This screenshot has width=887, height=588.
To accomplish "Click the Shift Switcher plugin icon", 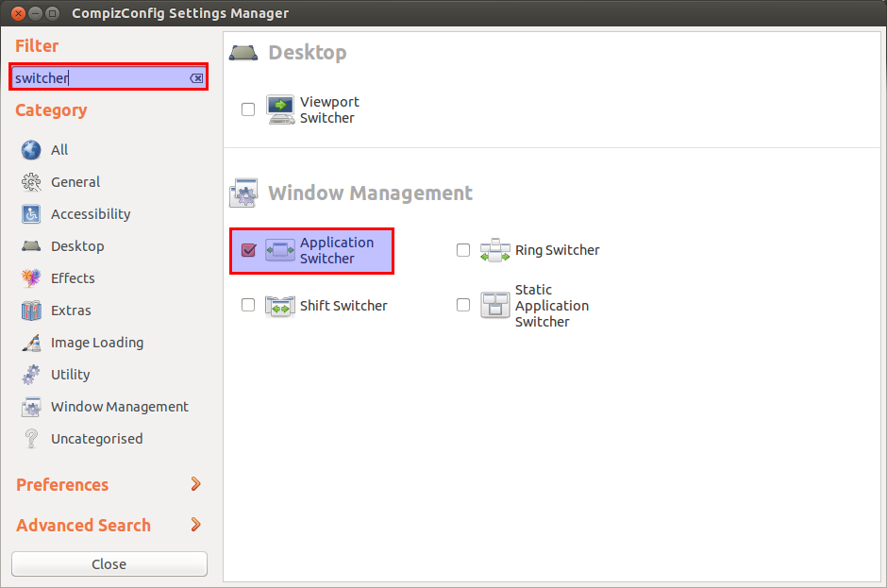I will (x=280, y=306).
